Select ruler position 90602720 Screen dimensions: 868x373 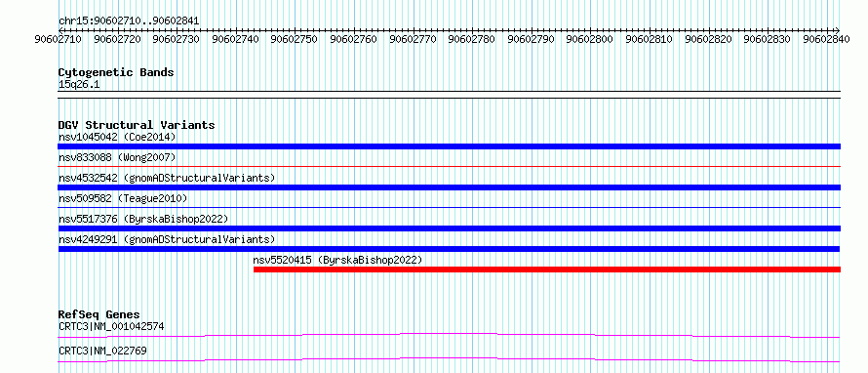(x=117, y=39)
